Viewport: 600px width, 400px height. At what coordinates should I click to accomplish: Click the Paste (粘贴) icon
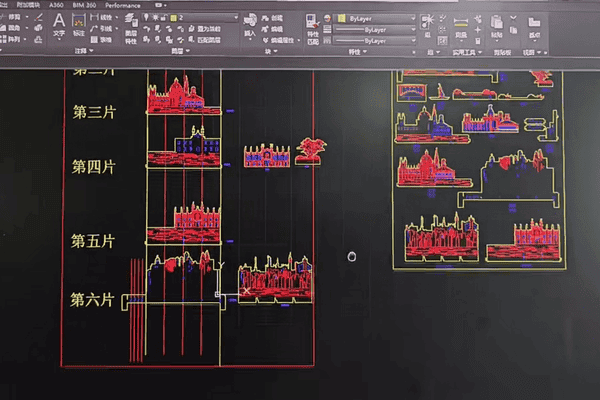click(x=496, y=26)
